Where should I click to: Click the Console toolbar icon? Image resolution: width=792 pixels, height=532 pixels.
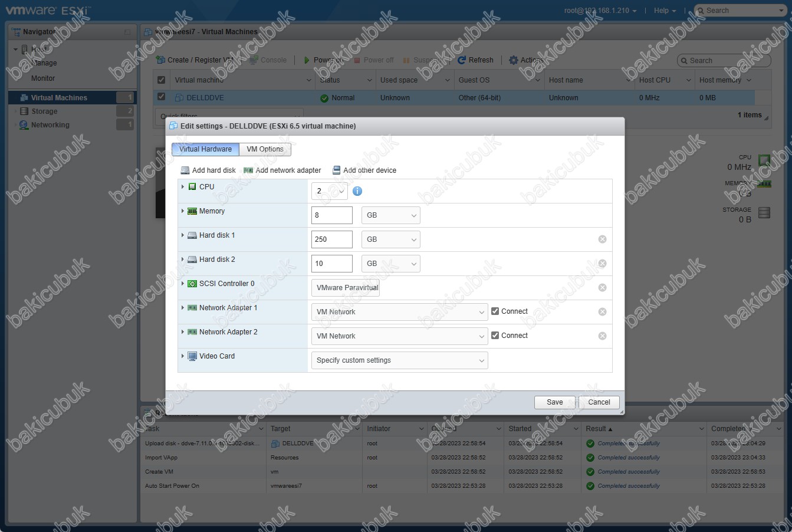click(254, 60)
